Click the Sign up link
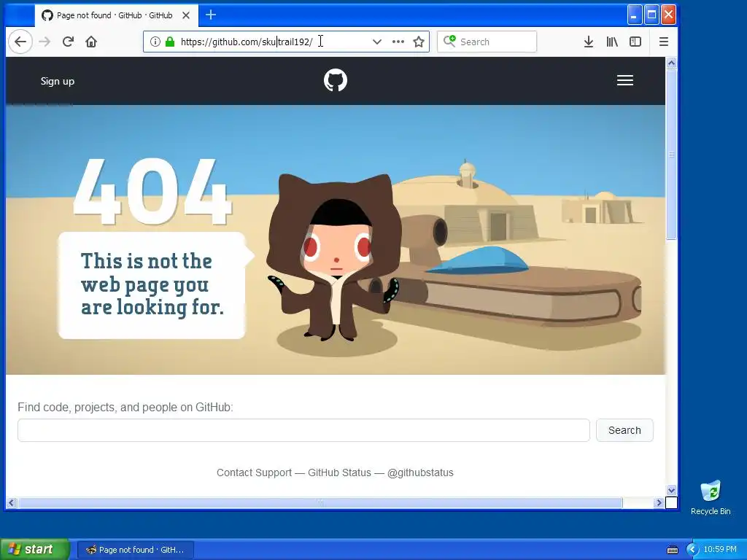747x560 pixels. tap(57, 81)
